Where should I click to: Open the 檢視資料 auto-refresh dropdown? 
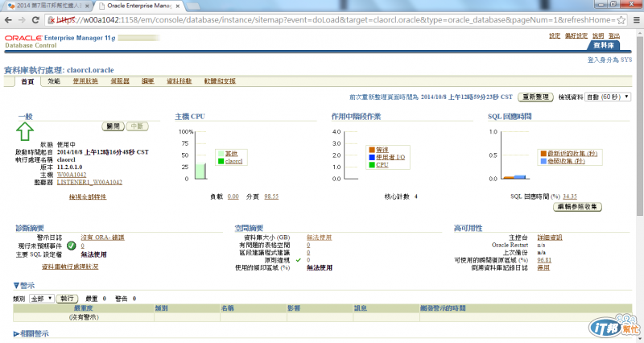608,97
